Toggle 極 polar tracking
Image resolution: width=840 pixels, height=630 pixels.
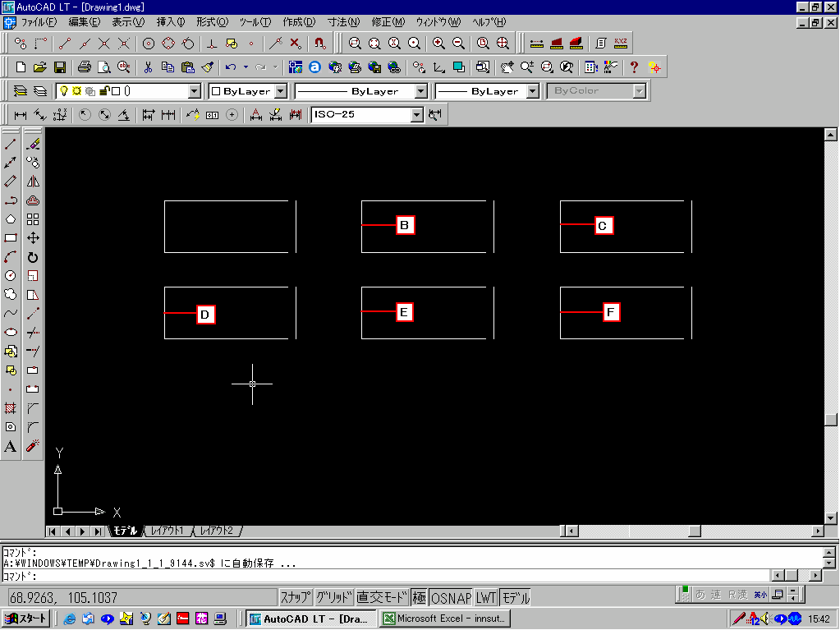pyautogui.click(x=419, y=597)
